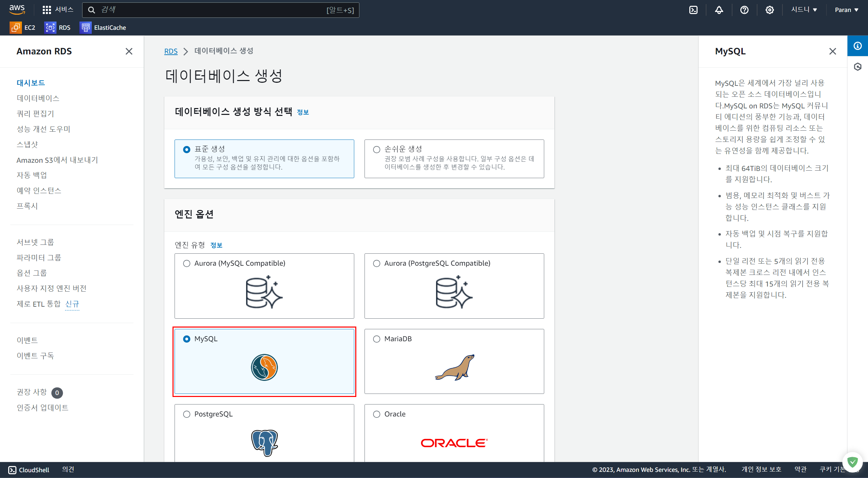Click the Aurora MySQL database icon

[264, 292]
